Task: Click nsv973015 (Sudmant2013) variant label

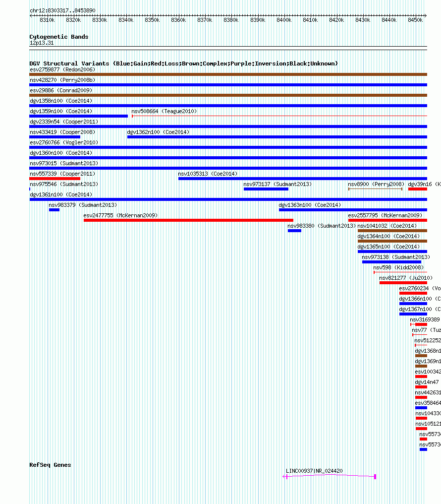Action: 64,163
